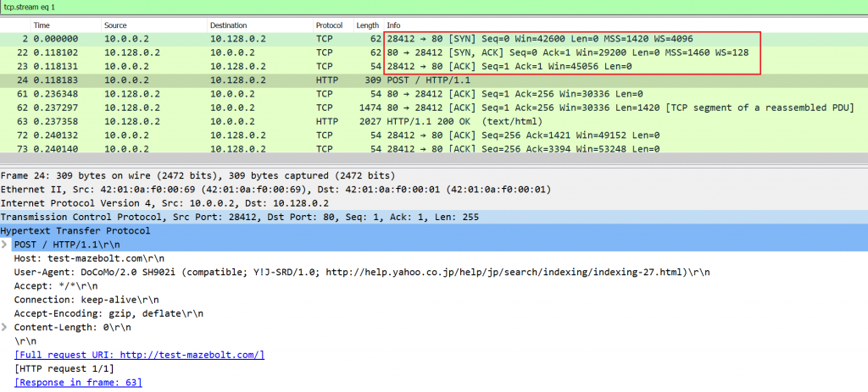The width and height of the screenshot is (868, 392).
Task: Click Time 0.240132 cell
Action: point(55,135)
